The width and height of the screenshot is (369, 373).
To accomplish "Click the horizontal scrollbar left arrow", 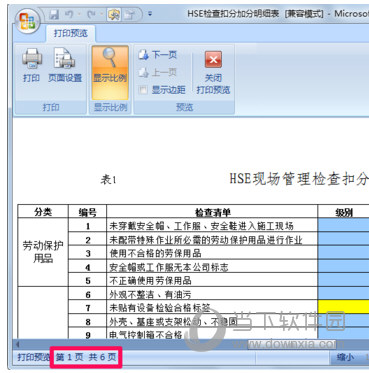I will tap(17, 344).
